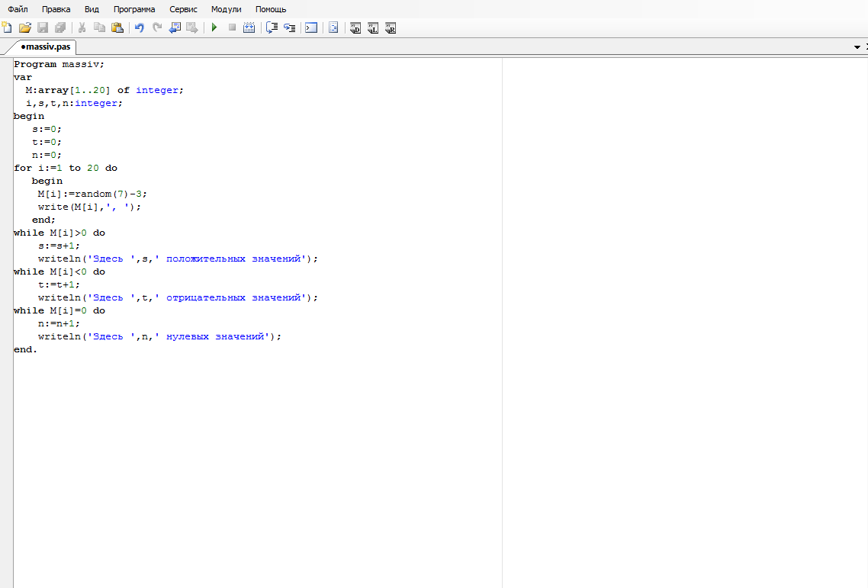The width and height of the screenshot is (868, 588).
Task: Click the 's:=s+1;' increment line
Action: coord(59,246)
